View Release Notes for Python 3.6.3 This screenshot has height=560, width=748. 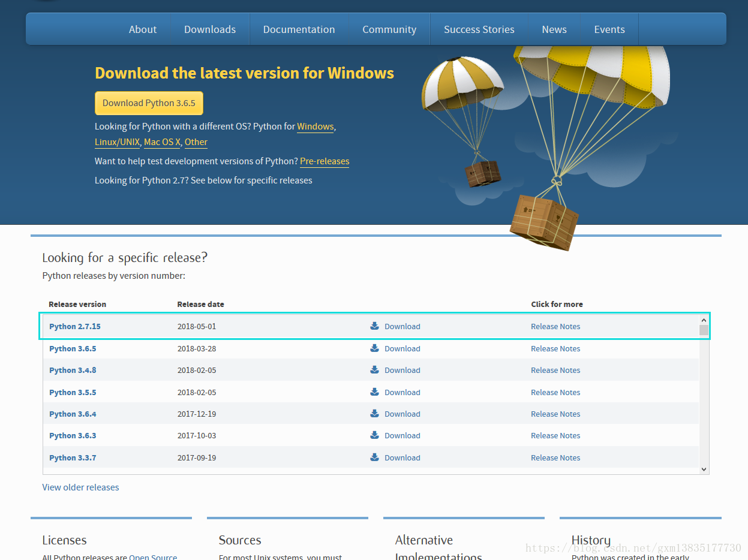555,435
